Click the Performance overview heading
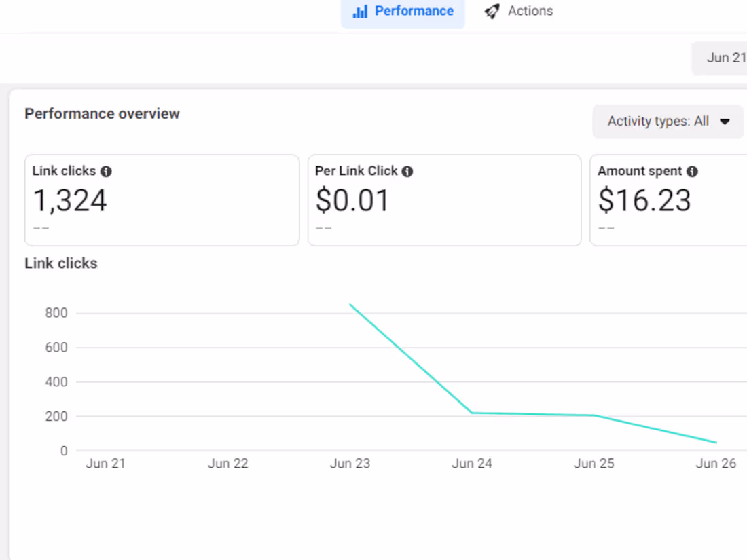 [x=102, y=113]
